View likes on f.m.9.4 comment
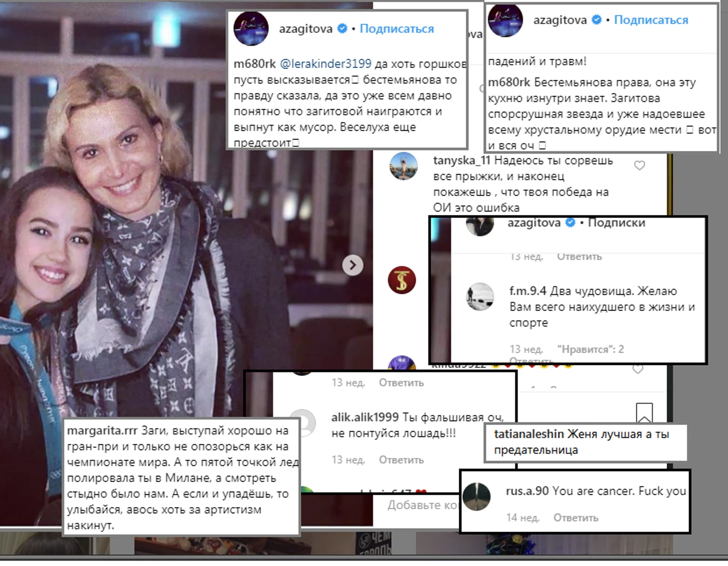The width and height of the screenshot is (728, 566). (590, 349)
